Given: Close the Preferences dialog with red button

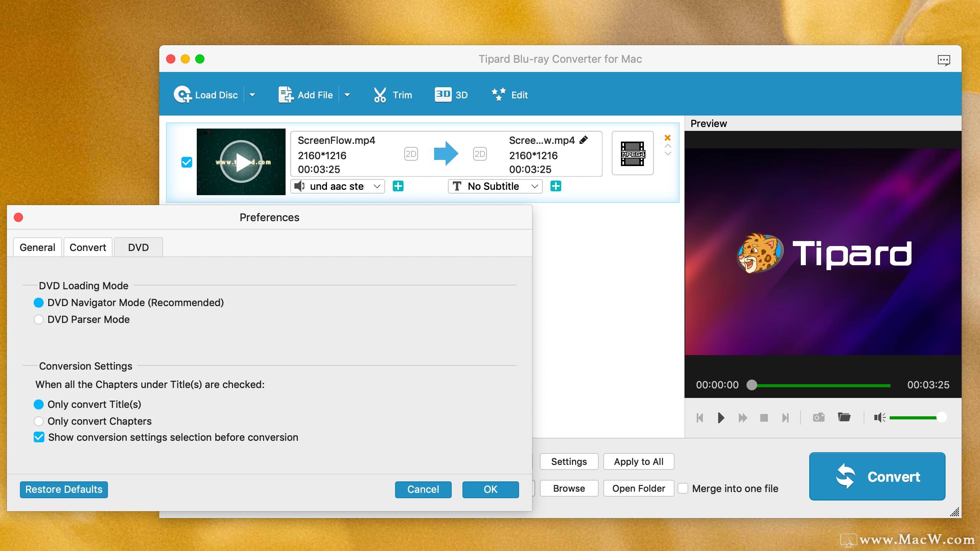Looking at the screenshot, I should 18,217.
